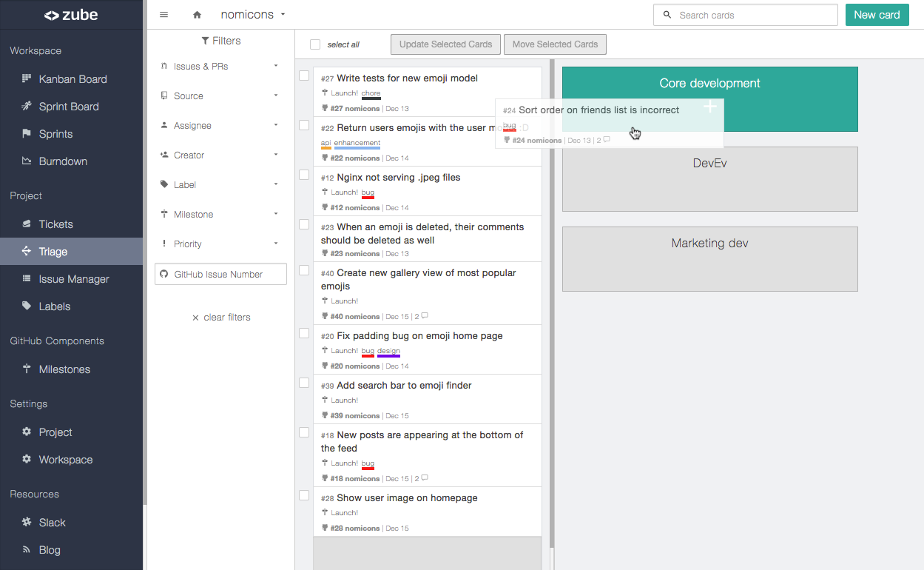Select card #20 Fix padding bug checkbox
The image size is (924, 570).
coord(304,333)
